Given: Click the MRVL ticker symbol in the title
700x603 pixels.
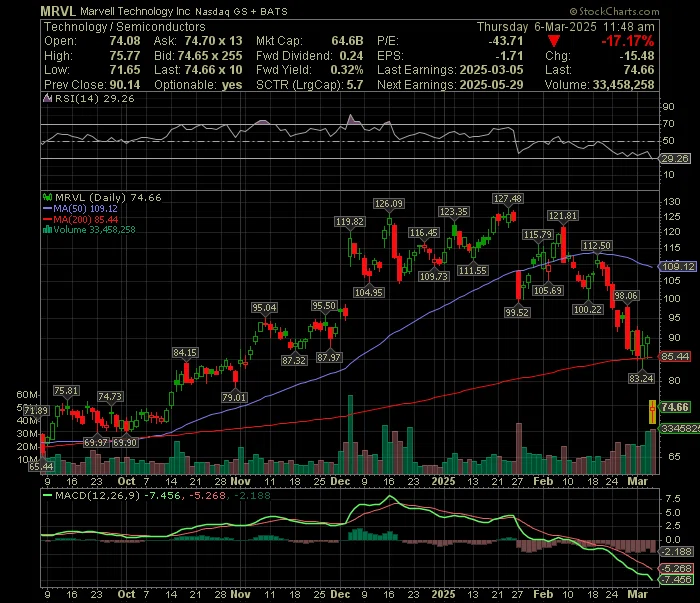Looking at the screenshot, I should 58,11.
